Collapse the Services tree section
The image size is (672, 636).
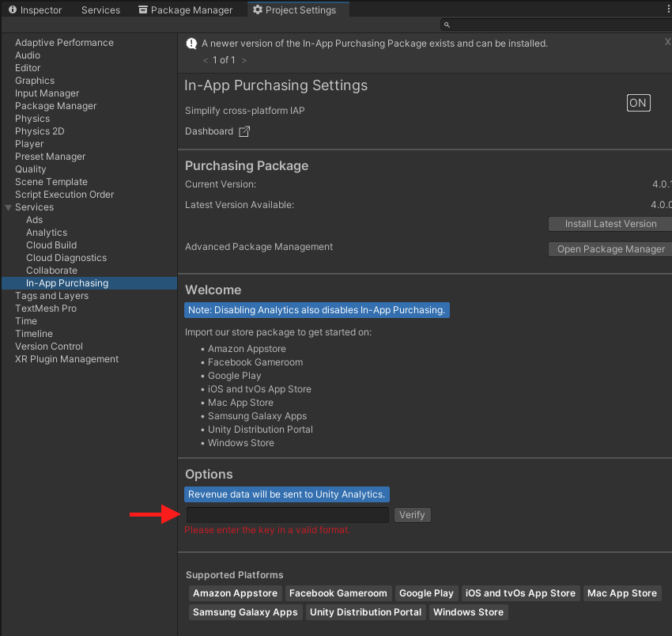[8, 207]
